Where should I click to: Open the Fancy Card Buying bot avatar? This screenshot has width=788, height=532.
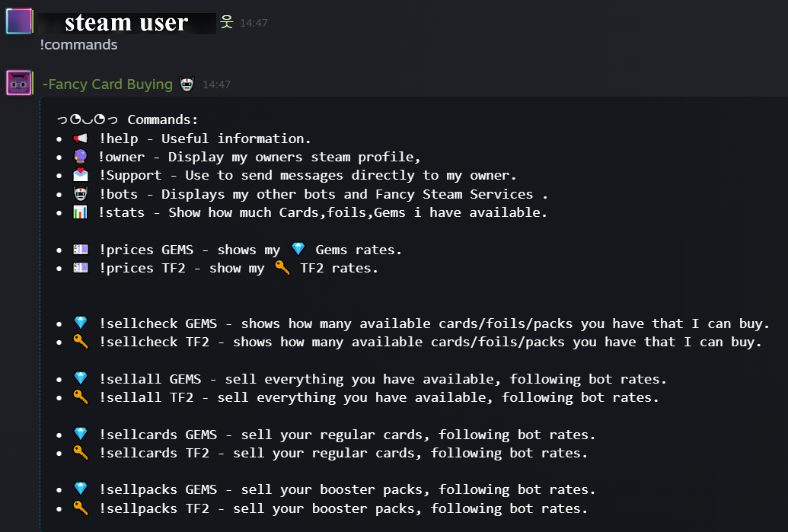click(19, 83)
